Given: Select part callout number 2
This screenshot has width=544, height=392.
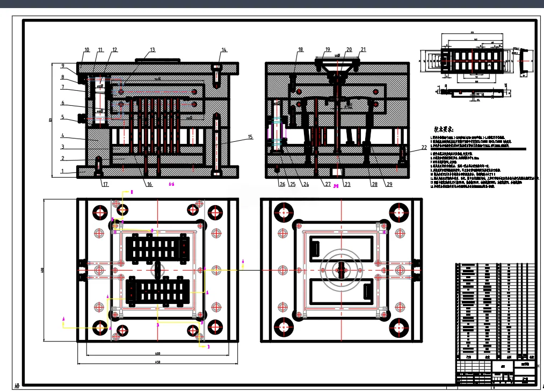Looking at the screenshot, I should 62,158.
